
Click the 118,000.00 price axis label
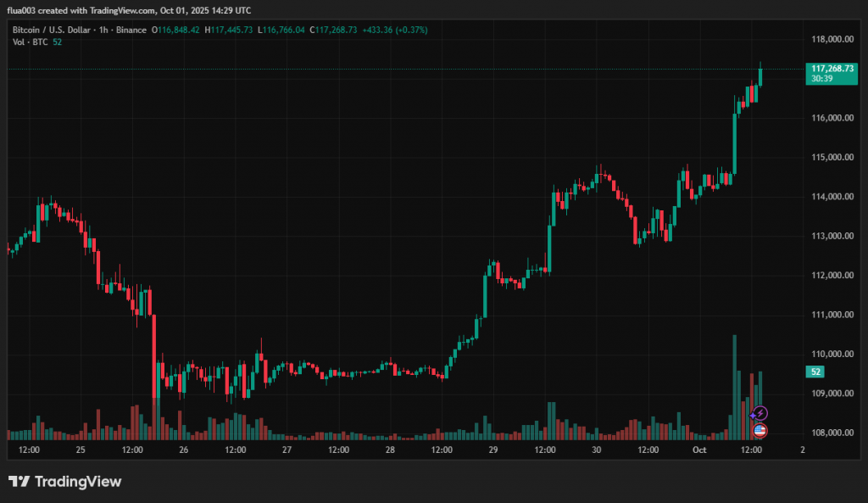831,39
